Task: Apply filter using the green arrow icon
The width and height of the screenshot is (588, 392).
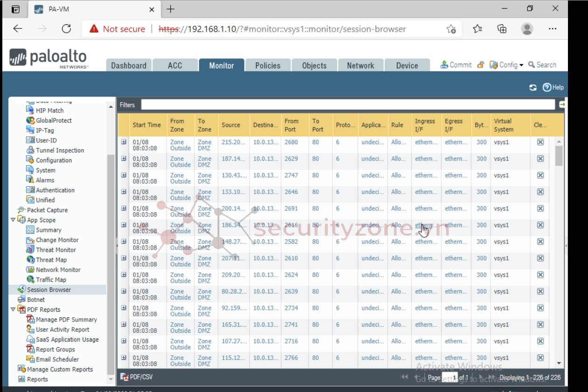Action: point(562,105)
